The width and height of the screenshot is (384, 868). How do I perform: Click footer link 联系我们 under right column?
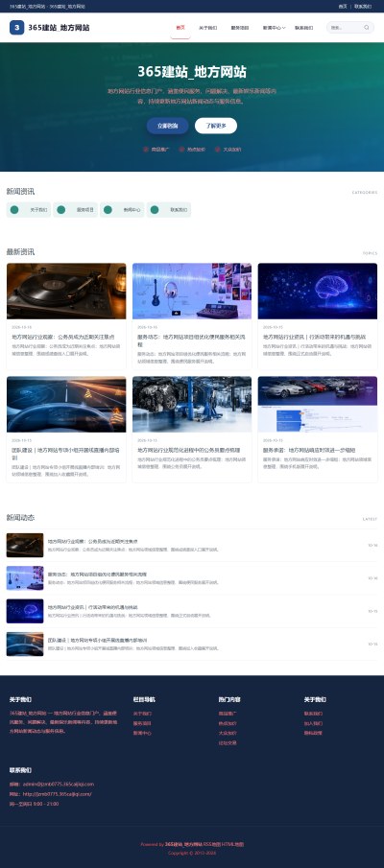[x=313, y=714]
